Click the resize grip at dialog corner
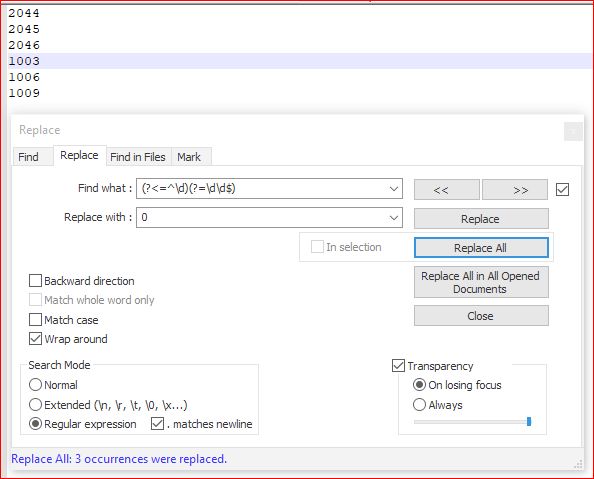The width and height of the screenshot is (594, 479). pos(578,464)
